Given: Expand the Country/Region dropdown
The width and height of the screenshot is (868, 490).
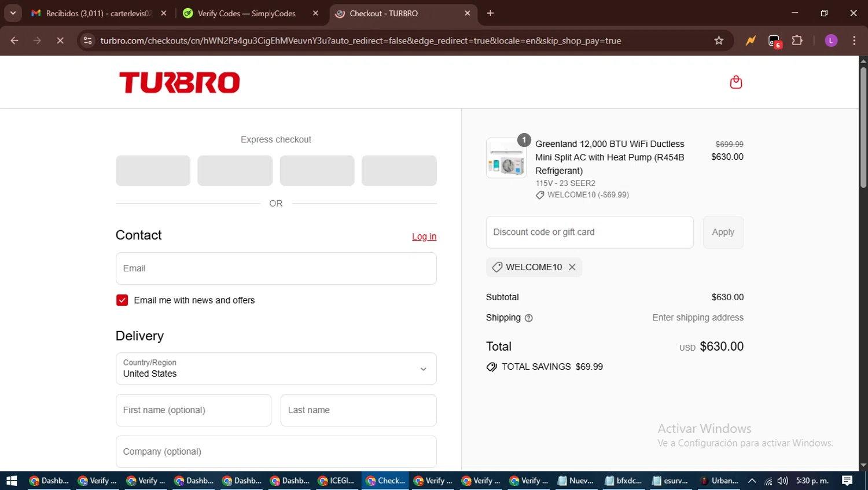Looking at the screenshot, I should click(276, 369).
